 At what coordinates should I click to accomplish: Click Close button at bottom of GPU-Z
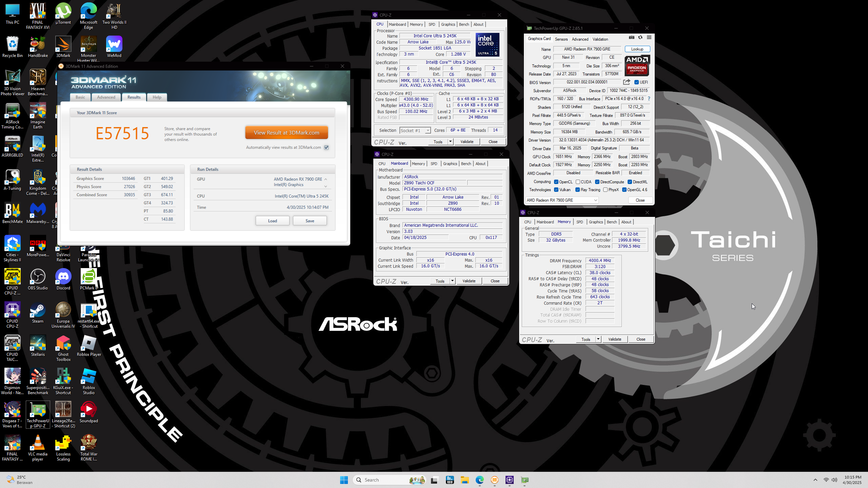pos(640,200)
